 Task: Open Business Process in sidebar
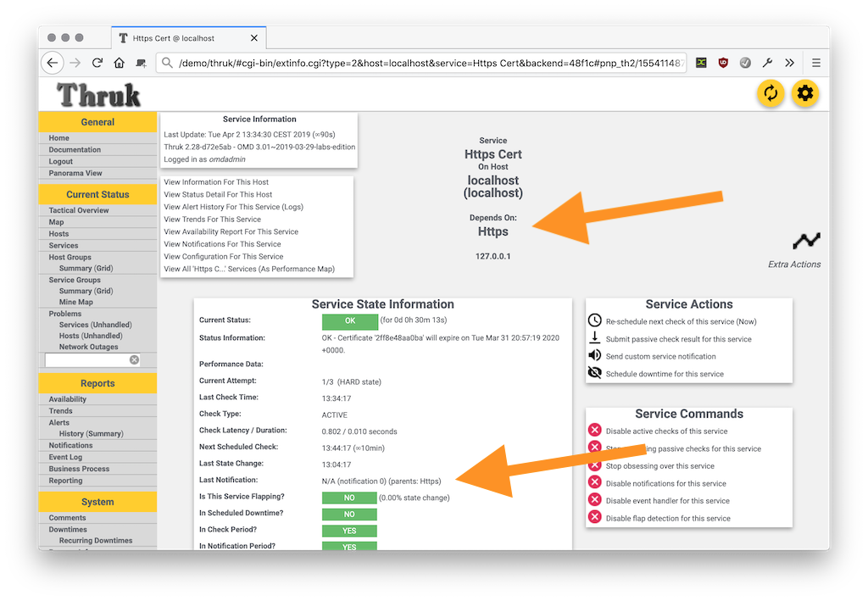click(79, 469)
